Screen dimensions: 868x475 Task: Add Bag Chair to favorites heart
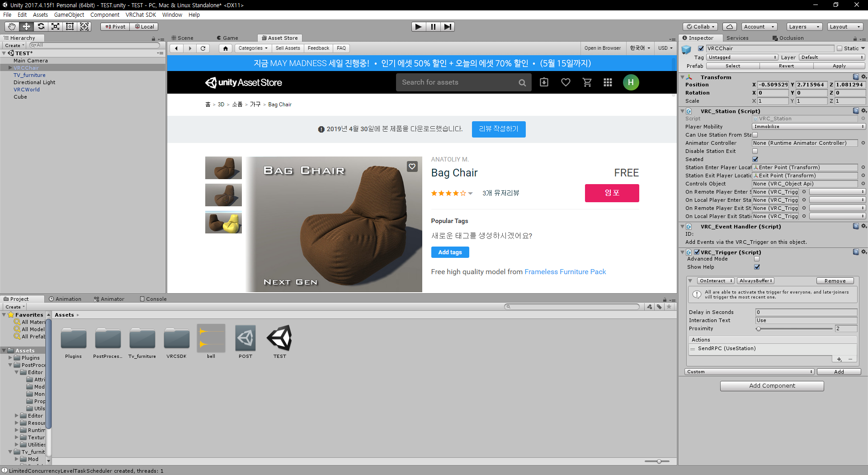click(412, 166)
